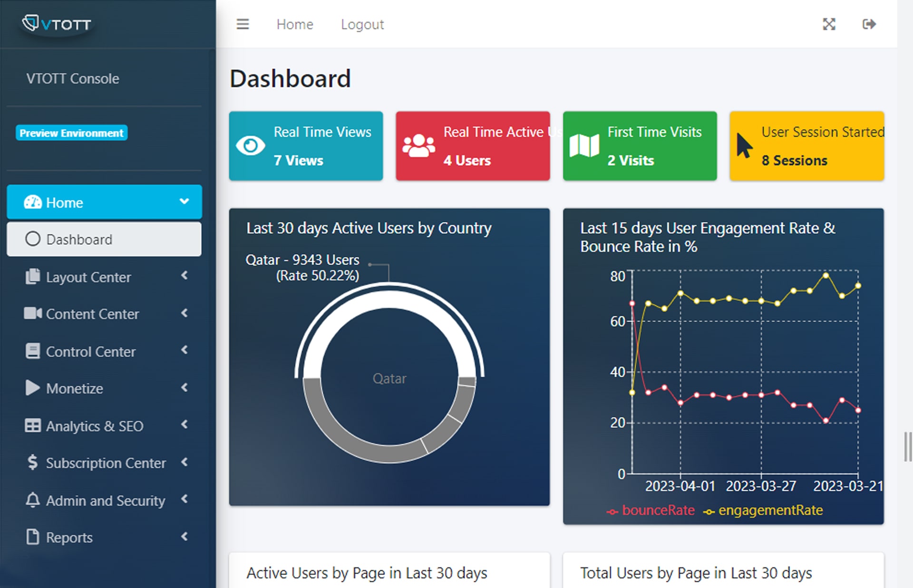Click the 2023-03-27 axis label

tap(761, 486)
